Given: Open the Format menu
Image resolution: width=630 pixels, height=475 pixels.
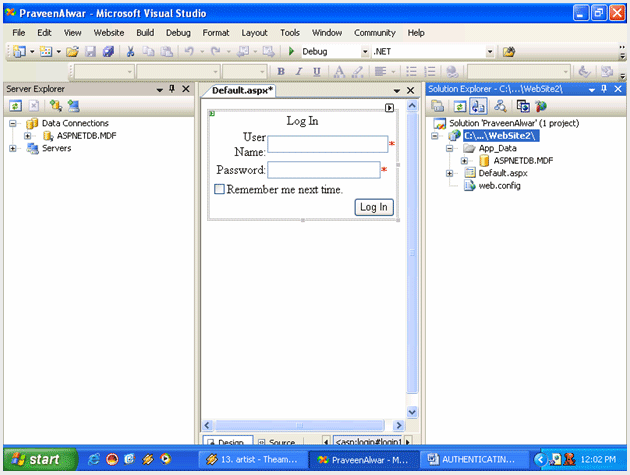Looking at the screenshot, I should (x=216, y=33).
